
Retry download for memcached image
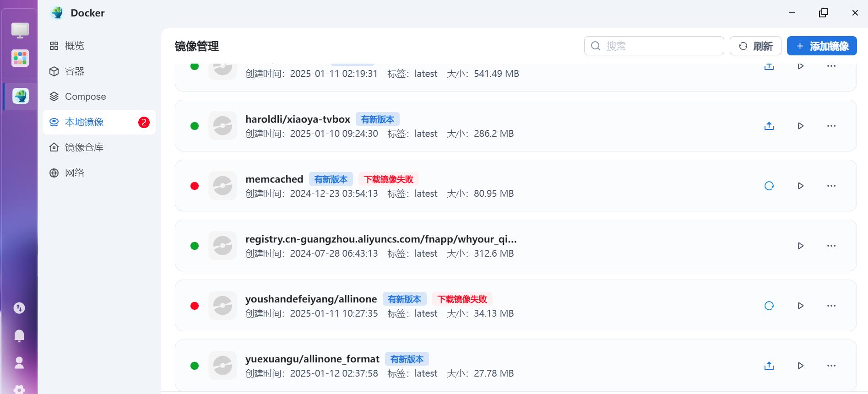click(x=769, y=186)
